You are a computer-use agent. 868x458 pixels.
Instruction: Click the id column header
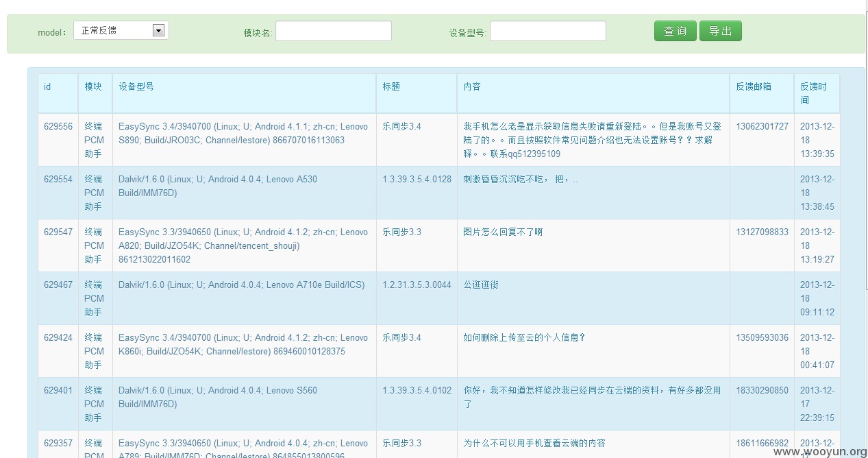click(x=47, y=86)
